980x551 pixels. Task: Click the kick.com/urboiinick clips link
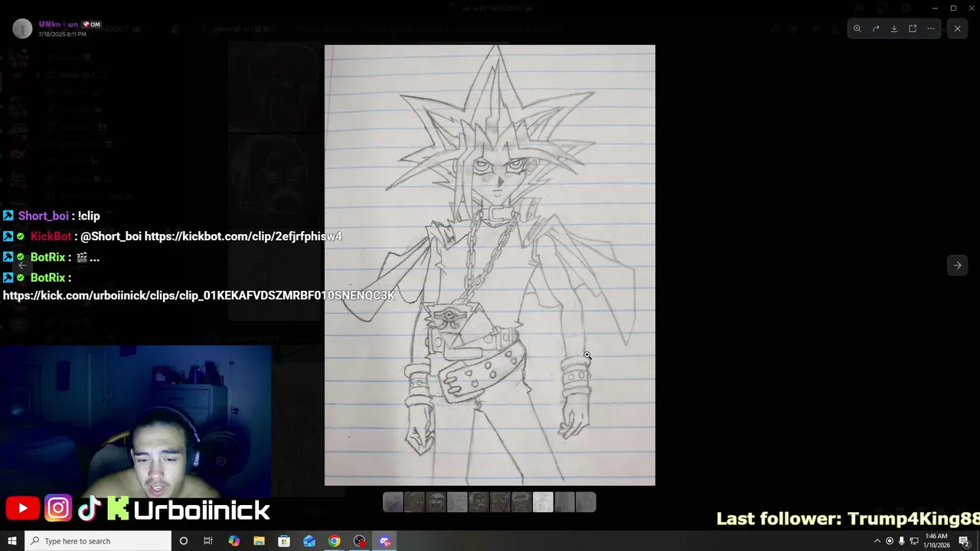pos(199,295)
